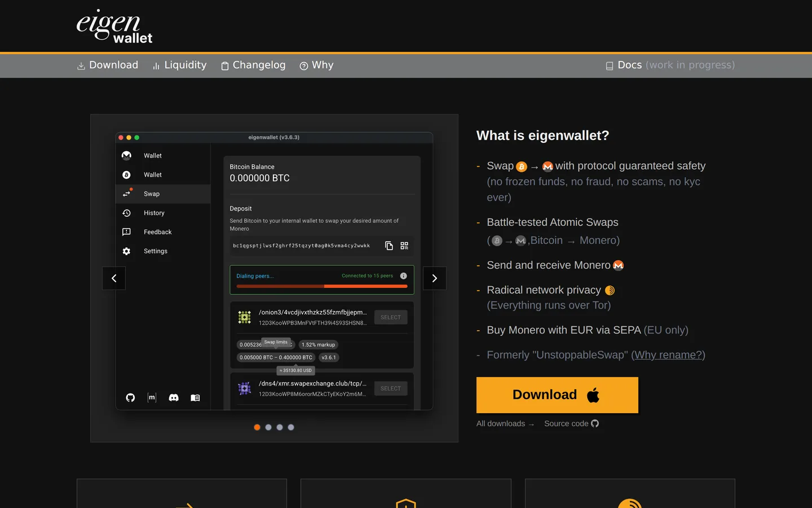
Task: Click the bc1q deposit address text
Action: coord(302,246)
